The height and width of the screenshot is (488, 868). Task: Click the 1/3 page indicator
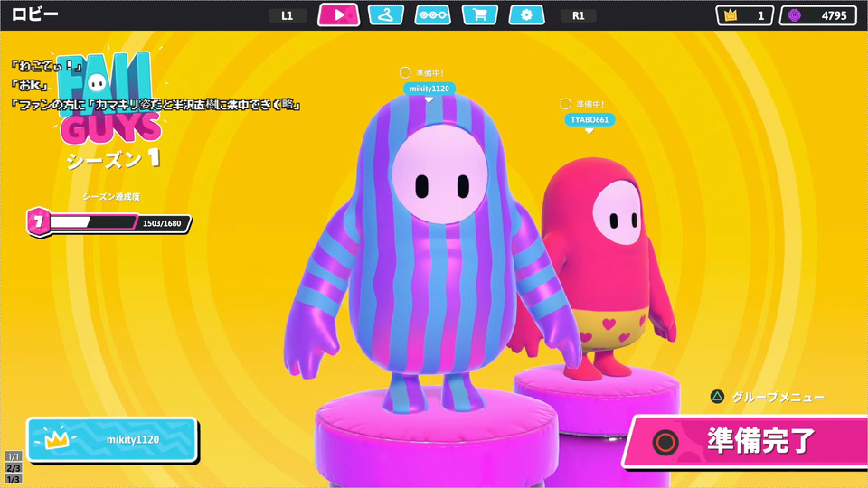pyautogui.click(x=14, y=479)
